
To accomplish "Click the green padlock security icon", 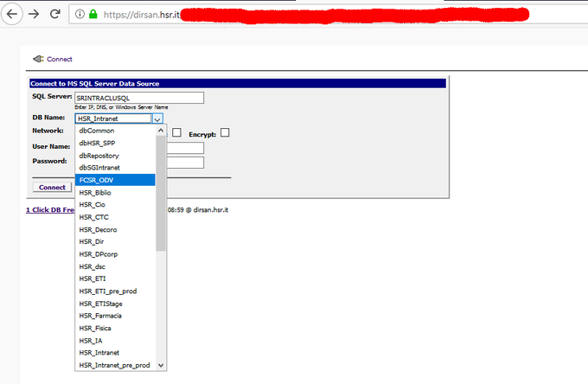I will click(93, 14).
